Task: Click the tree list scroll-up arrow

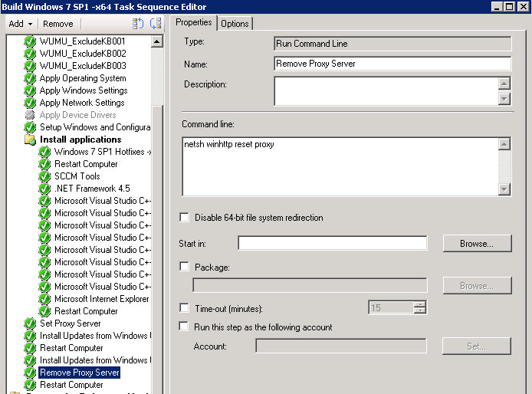Action: pyautogui.click(x=157, y=42)
